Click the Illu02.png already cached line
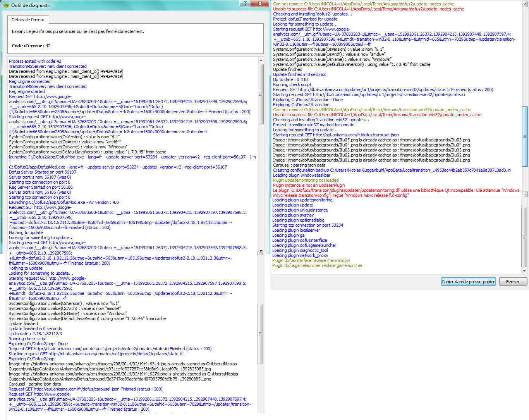This screenshot has height=420, width=529. [371, 155]
